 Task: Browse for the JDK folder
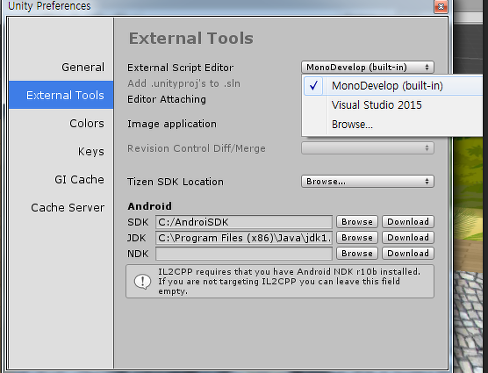click(357, 237)
